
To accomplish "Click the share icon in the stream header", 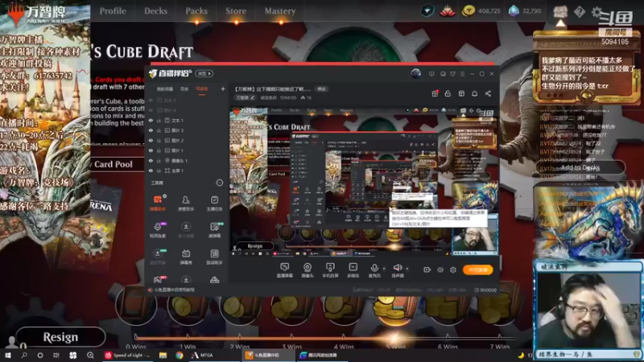I will coord(488,93).
